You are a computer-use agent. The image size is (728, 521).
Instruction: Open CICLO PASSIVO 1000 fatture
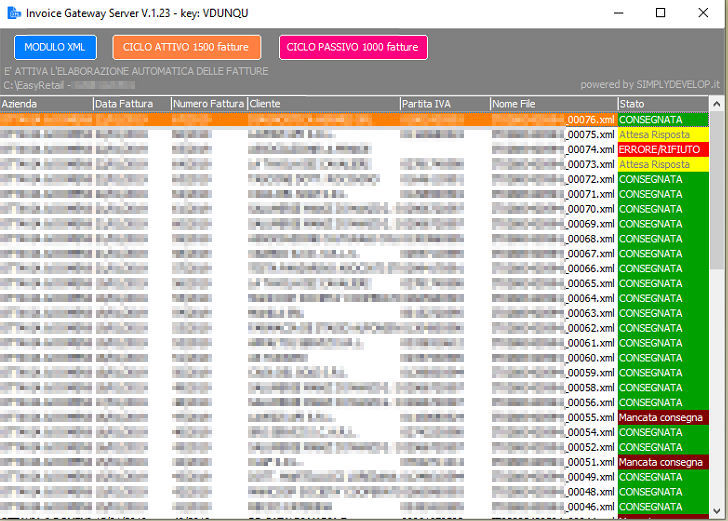pos(352,47)
